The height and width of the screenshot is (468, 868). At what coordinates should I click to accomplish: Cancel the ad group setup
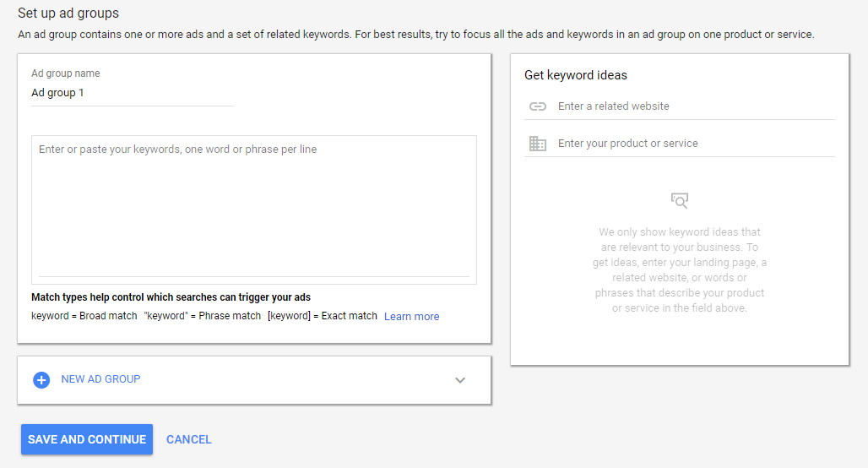coord(189,439)
